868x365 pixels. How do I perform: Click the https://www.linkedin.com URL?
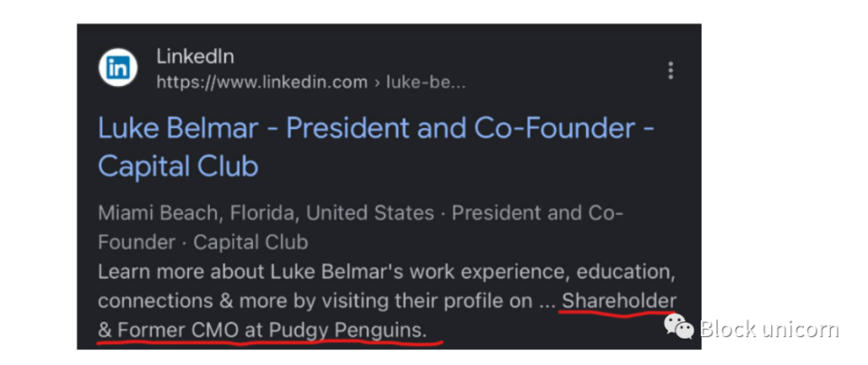coord(262,82)
